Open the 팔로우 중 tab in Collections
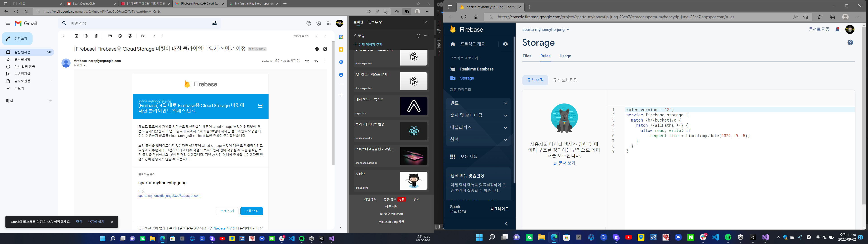This screenshot has height=244, width=868. 375,22
